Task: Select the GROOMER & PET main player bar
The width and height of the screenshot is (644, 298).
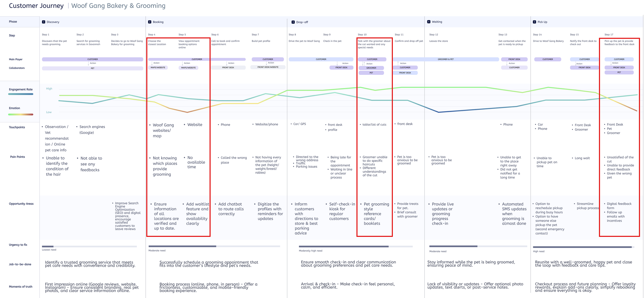Action: pos(445,59)
